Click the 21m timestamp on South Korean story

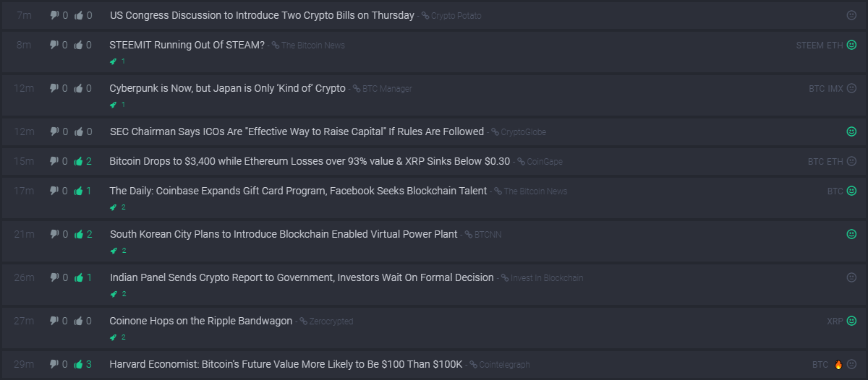24,234
